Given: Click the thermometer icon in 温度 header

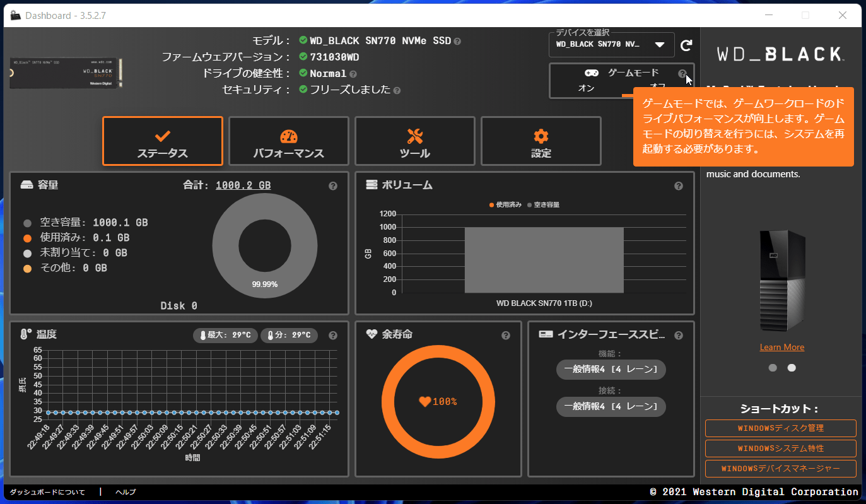Looking at the screenshot, I should (x=25, y=334).
